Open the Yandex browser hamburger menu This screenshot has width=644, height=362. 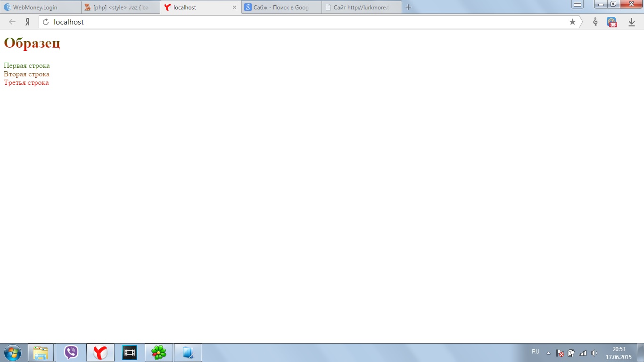pyautogui.click(x=578, y=4)
